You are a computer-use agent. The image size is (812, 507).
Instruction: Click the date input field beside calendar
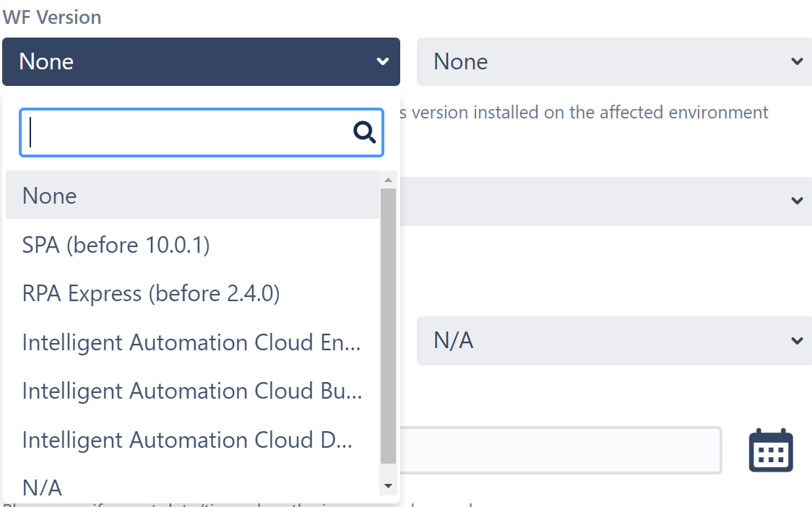click(561, 450)
